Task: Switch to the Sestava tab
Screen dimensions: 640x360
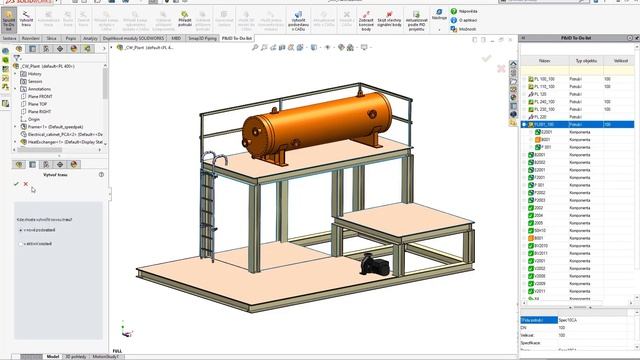Action: [x=10, y=38]
